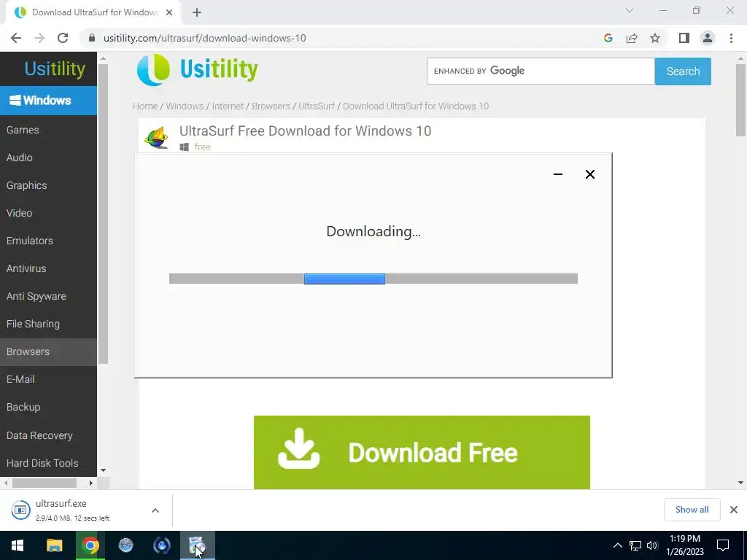This screenshot has height=560, width=747.
Task: Open the Google icon in the address bar
Action: 608,38
